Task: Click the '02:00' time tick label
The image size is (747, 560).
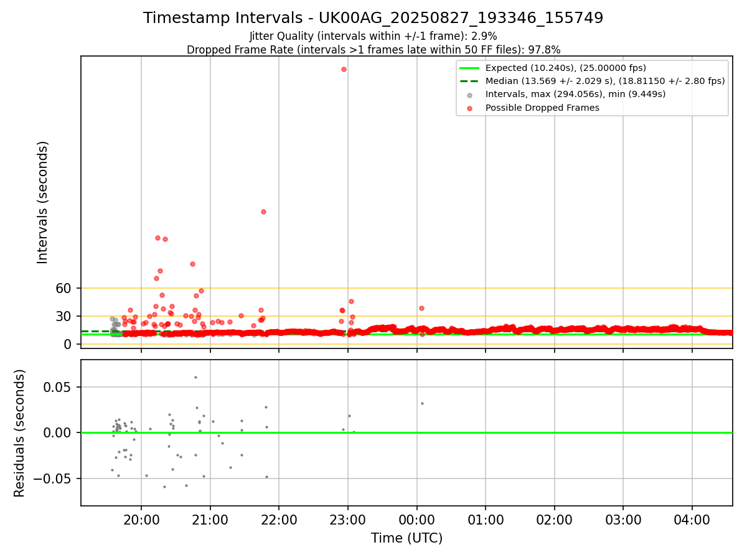Action: coord(555,520)
